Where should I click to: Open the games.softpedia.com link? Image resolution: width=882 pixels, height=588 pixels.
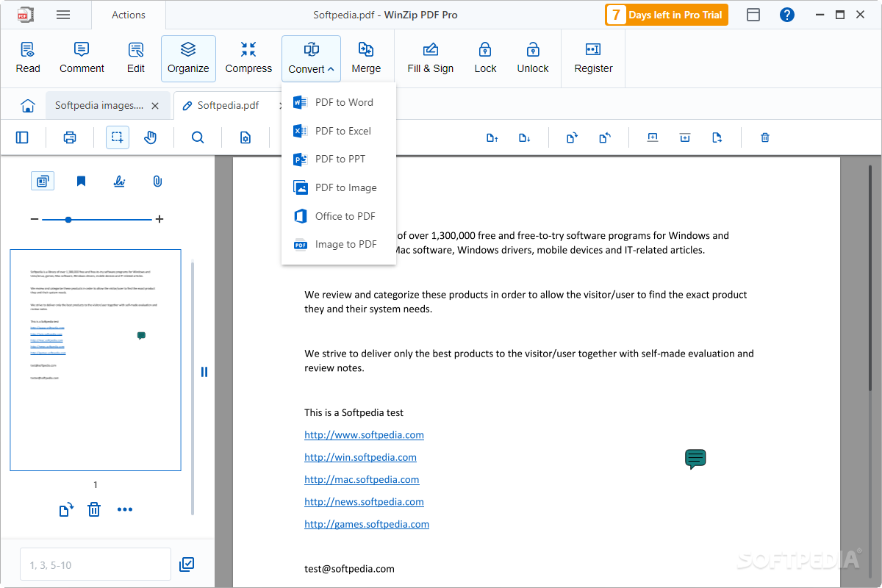click(367, 524)
